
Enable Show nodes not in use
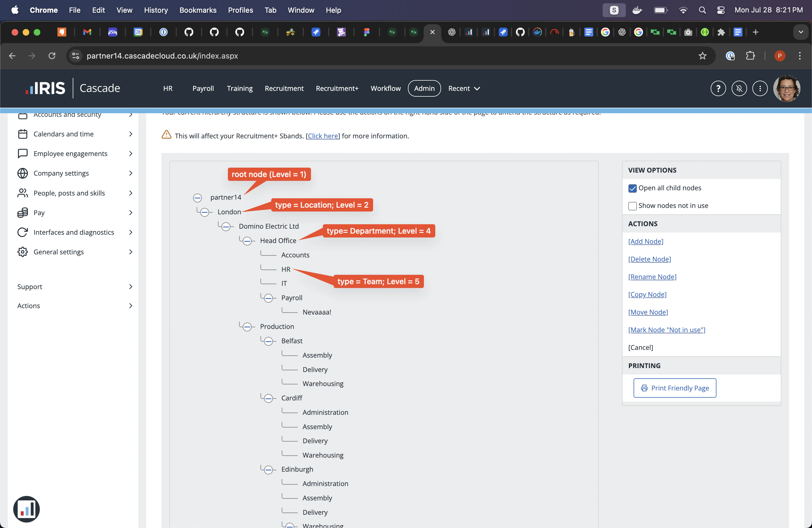coord(632,206)
